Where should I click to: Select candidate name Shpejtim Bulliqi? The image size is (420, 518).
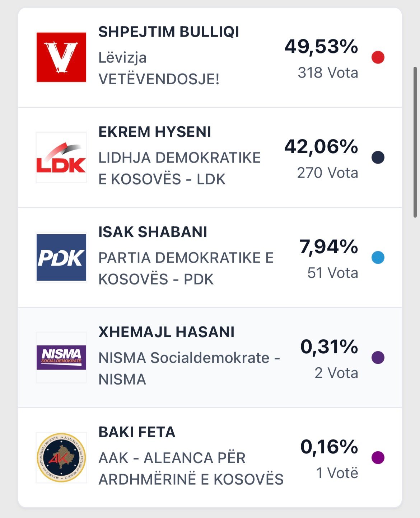point(169,32)
